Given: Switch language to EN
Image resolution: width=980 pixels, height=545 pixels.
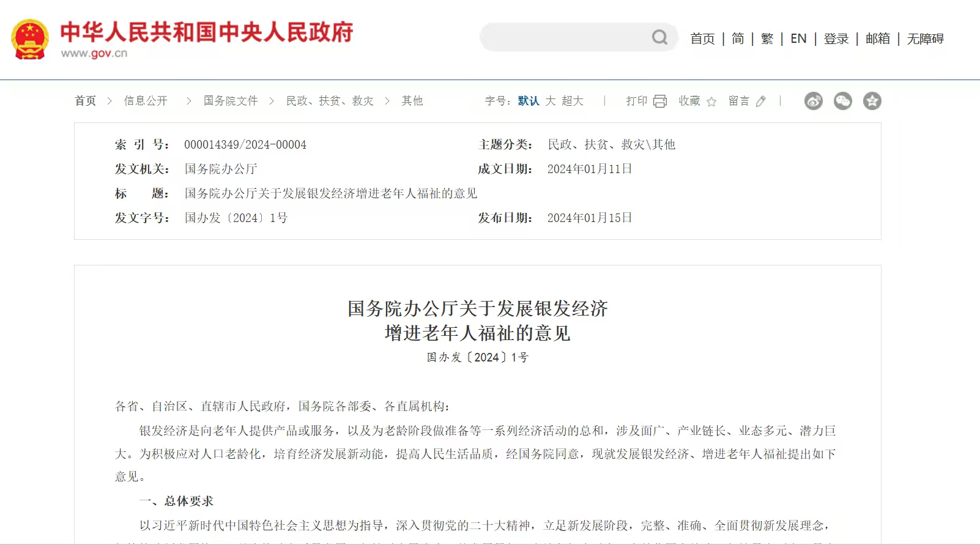Looking at the screenshot, I should point(798,39).
